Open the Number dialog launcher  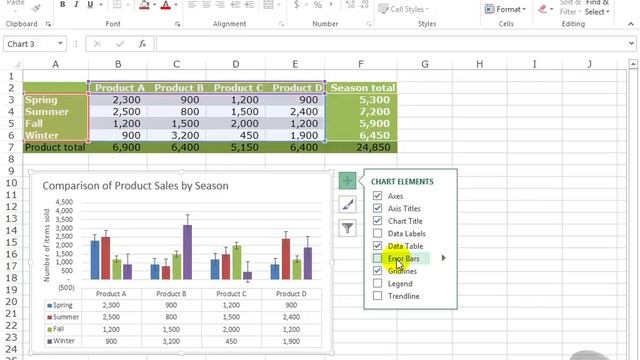(369, 24)
